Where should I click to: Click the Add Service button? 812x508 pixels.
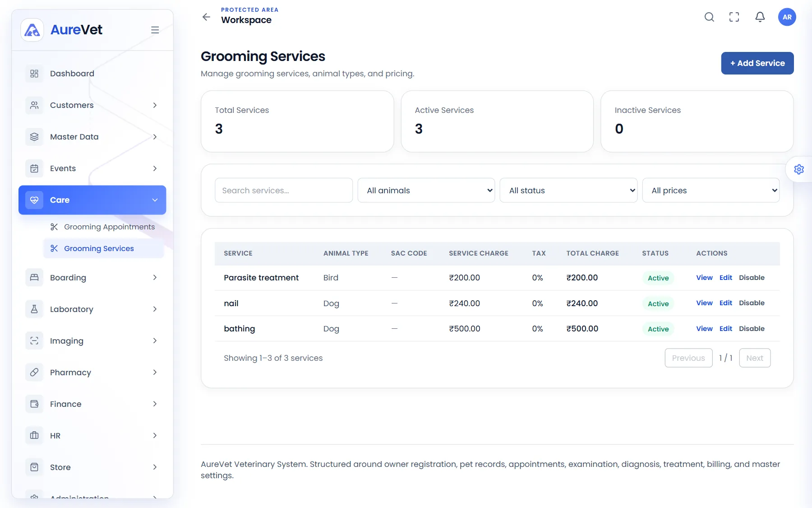pyautogui.click(x=757, y=63)
